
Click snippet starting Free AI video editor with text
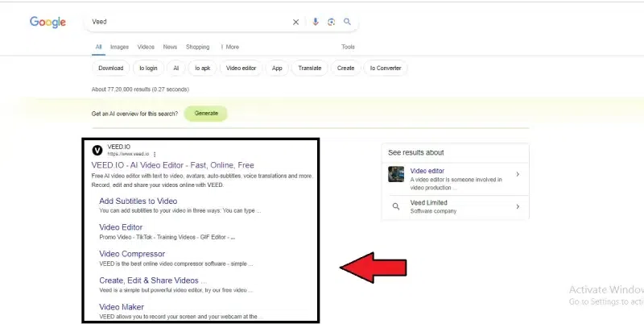pyautogui.click(x=202, y=181)
